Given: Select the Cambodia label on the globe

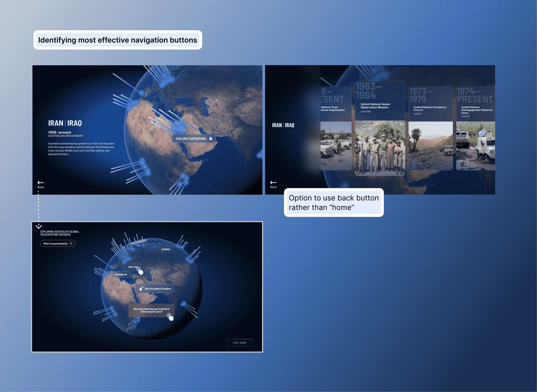Looking at the screenshot, I should click(x=166, y=249).
